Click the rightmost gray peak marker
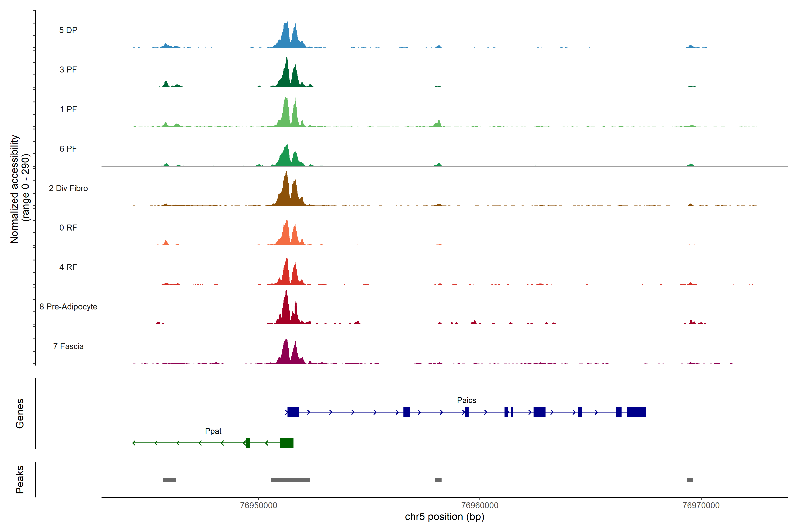Screen dimensions: 798x532 (x=690, y=480)
